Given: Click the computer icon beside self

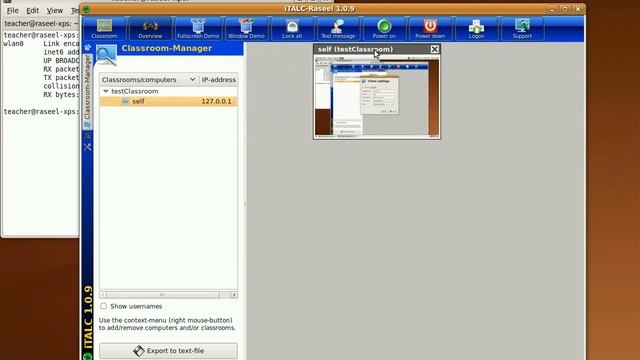Looking at the screenshot, I should [x=125, y=101].
